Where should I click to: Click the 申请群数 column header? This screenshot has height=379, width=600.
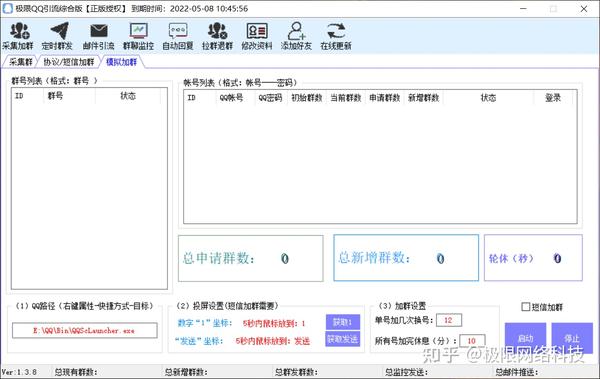[x=385, y=98]
